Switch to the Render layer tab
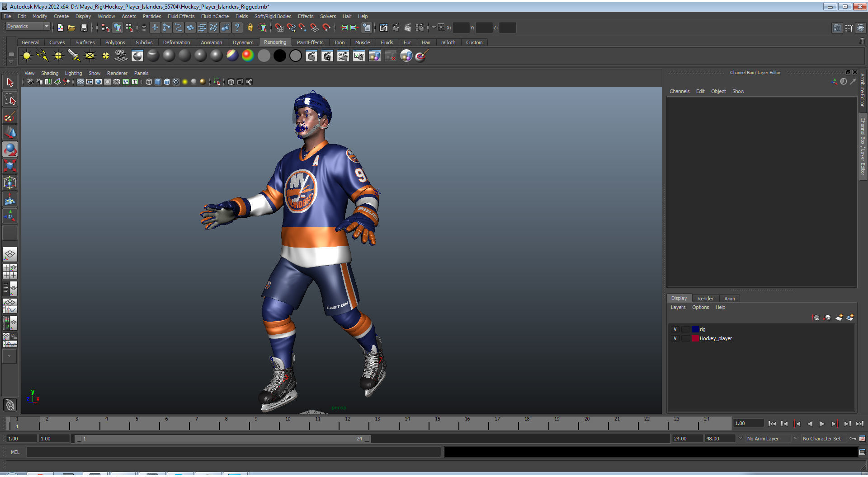 (705, 299)
